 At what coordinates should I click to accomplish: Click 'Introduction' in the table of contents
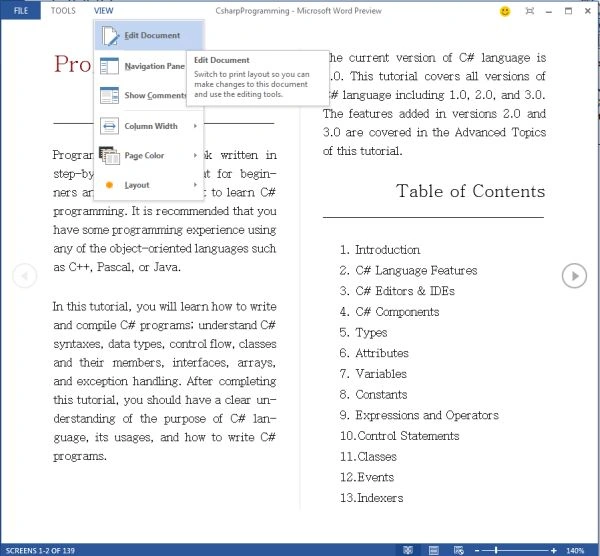[388, 250]
